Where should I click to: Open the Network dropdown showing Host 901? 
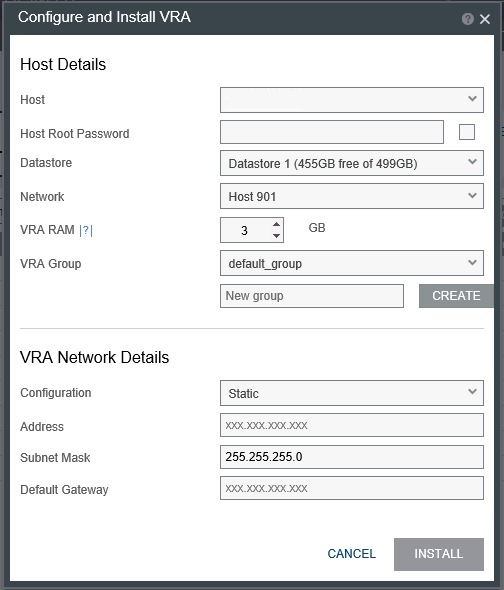[352, 196]
